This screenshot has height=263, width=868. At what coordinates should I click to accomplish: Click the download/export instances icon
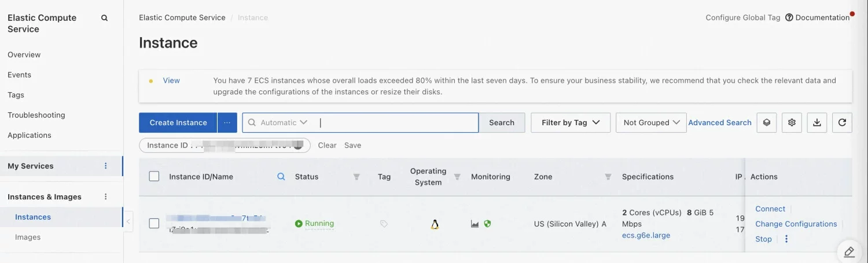(x=816, y=122)
